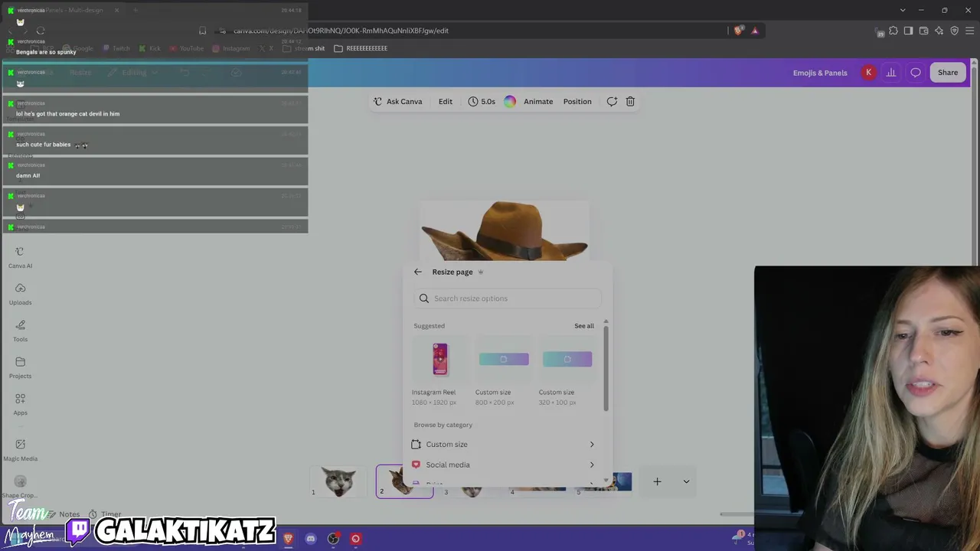Open Discord from the taskbar
Viewport: 980px width, 551px height.
pos(310,539)
